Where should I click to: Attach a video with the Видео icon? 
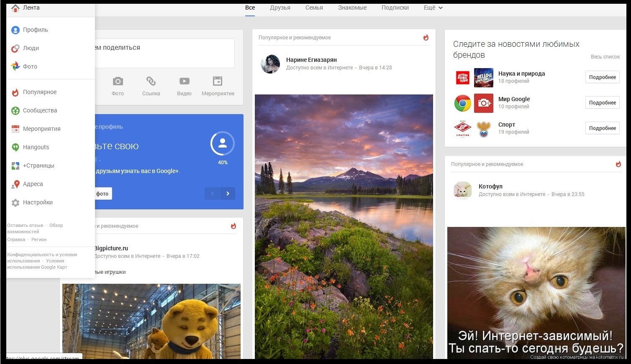click(184, 81)
